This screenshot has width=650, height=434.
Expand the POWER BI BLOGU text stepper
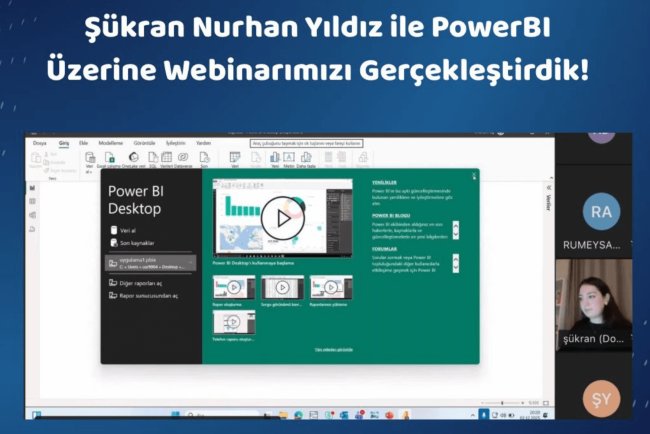(x=456, y=230)
